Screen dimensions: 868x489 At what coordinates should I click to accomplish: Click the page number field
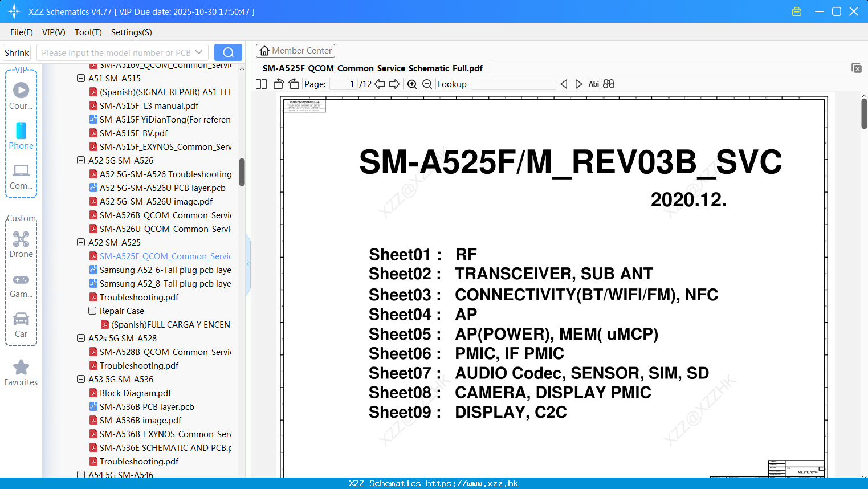click(343, 84)
